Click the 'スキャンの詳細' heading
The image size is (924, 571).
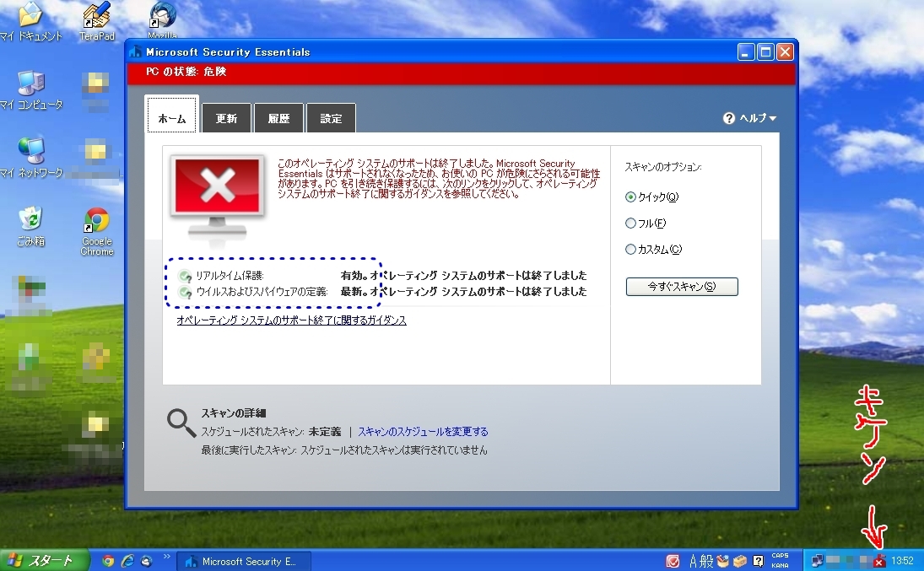click(234, 413)
